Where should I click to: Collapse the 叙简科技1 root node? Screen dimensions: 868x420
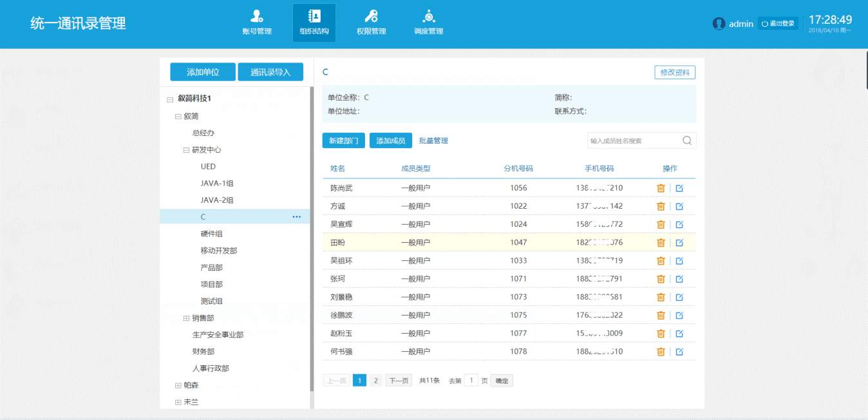point(170,99)
